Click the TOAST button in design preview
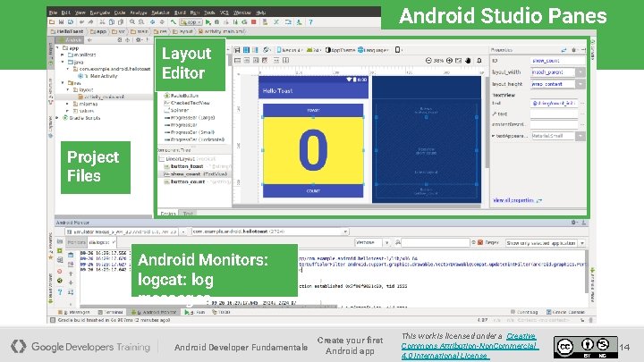 point(313,110)
